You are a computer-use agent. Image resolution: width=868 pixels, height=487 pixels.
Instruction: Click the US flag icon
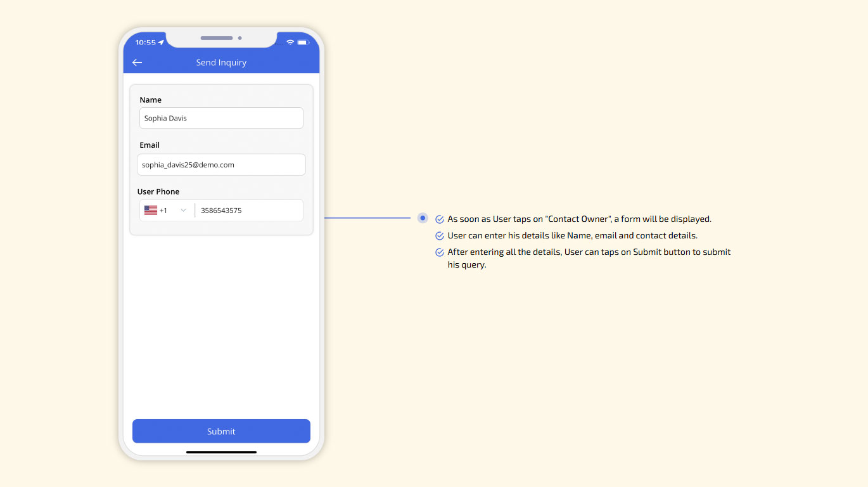click(x=151, y=211)
